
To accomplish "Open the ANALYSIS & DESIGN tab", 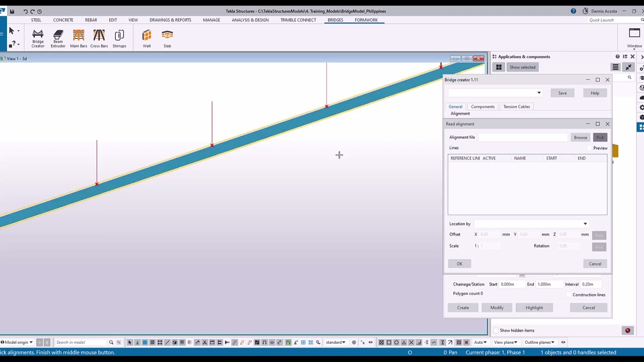I will click(x=250, y=20).
